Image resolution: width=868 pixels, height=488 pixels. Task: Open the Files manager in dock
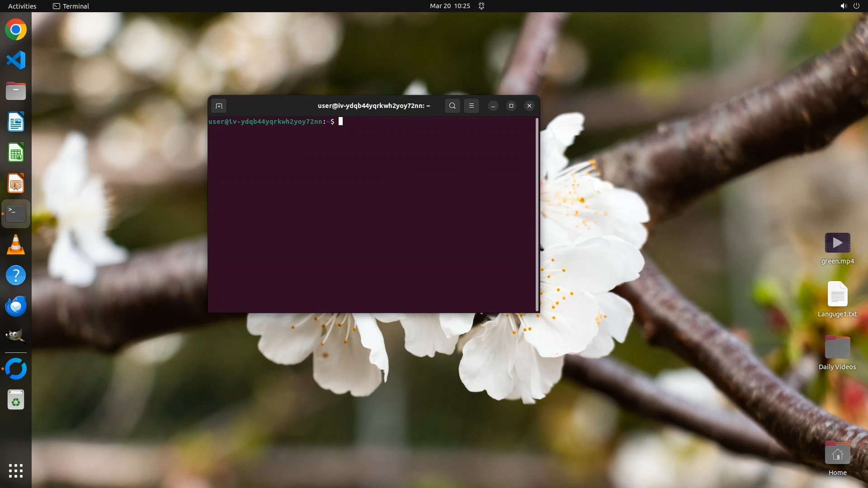pyautogui.click(x=16, y=91)
